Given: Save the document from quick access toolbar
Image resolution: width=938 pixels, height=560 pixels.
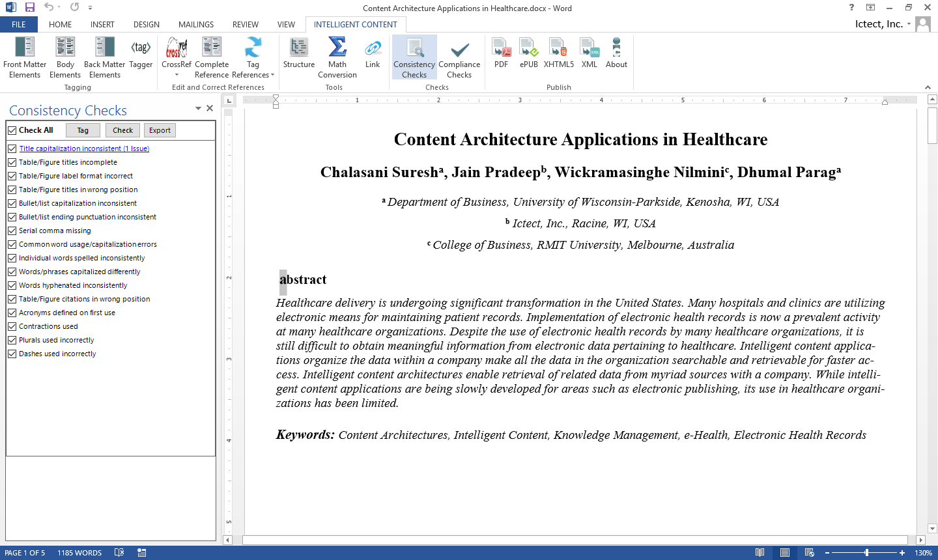Looking at the screenshot, I should click(x=30, y=7).
